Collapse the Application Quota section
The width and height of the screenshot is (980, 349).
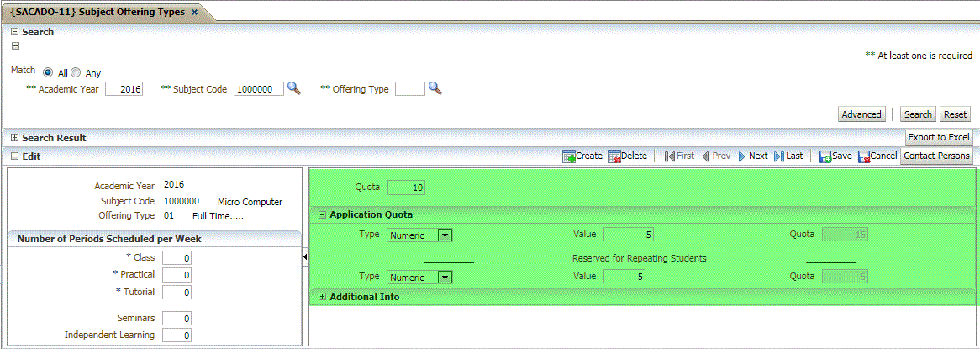323,214
